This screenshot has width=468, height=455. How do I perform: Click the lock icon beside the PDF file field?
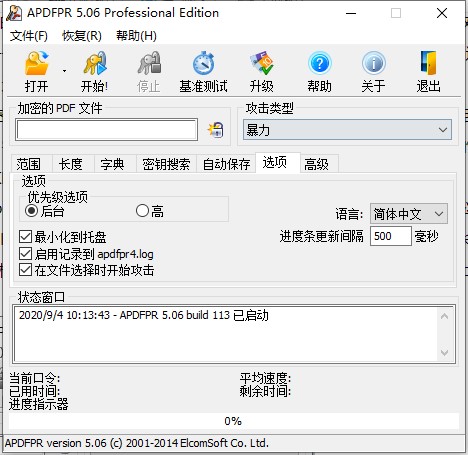pyautogui.click(x=216, y=130)
